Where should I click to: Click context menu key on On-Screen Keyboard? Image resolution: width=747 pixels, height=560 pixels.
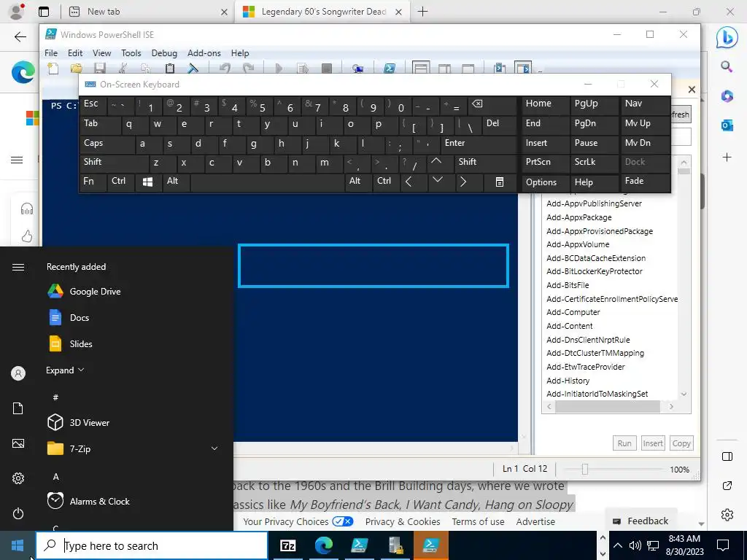pos(499,182)
